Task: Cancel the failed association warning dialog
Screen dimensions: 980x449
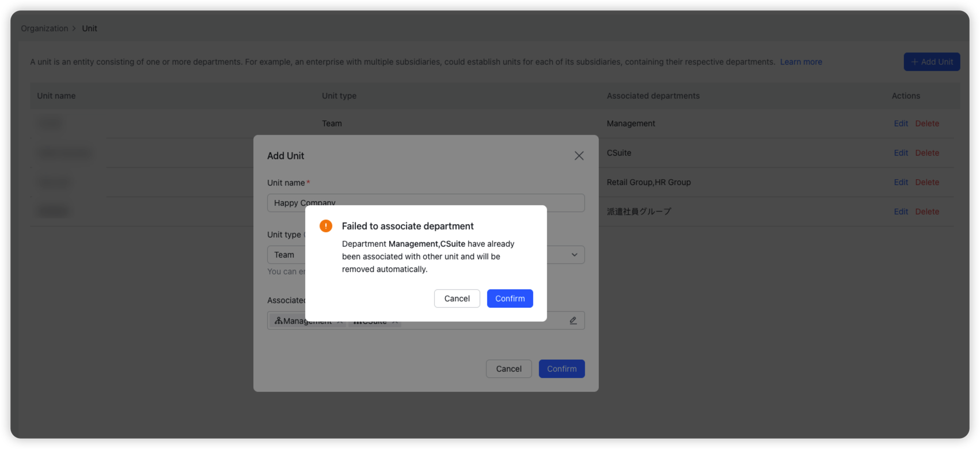Action: coord(457,299)
